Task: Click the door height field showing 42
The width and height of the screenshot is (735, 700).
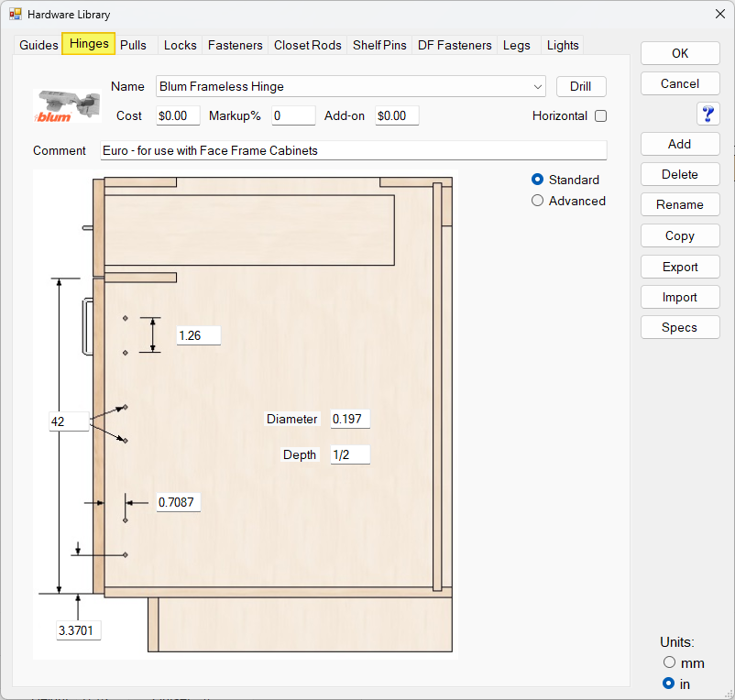Action: click(69, 421)
